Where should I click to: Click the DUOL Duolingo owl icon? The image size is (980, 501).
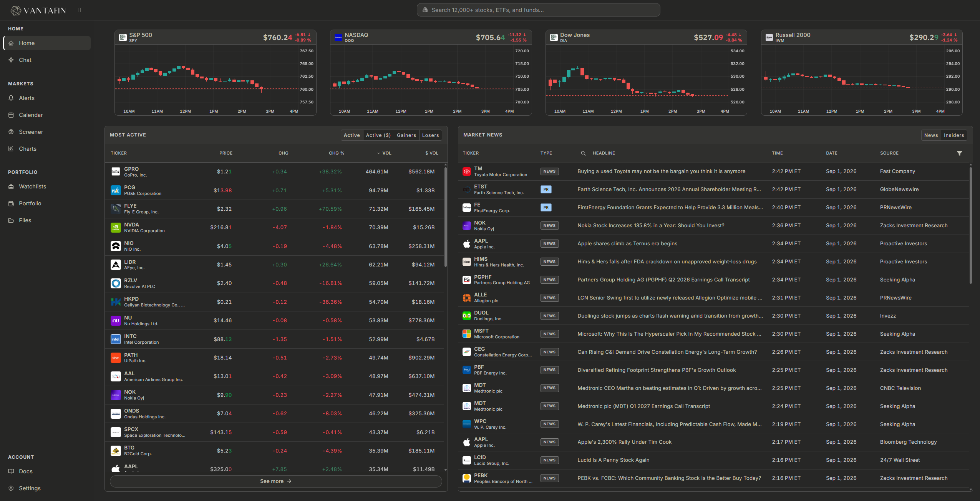coord(467,316)
